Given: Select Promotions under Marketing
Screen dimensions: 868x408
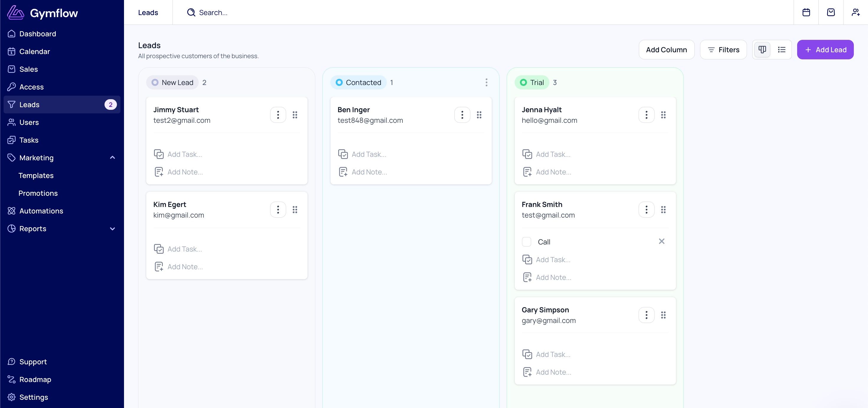Looking at the screenshot, I should (38, 193).
